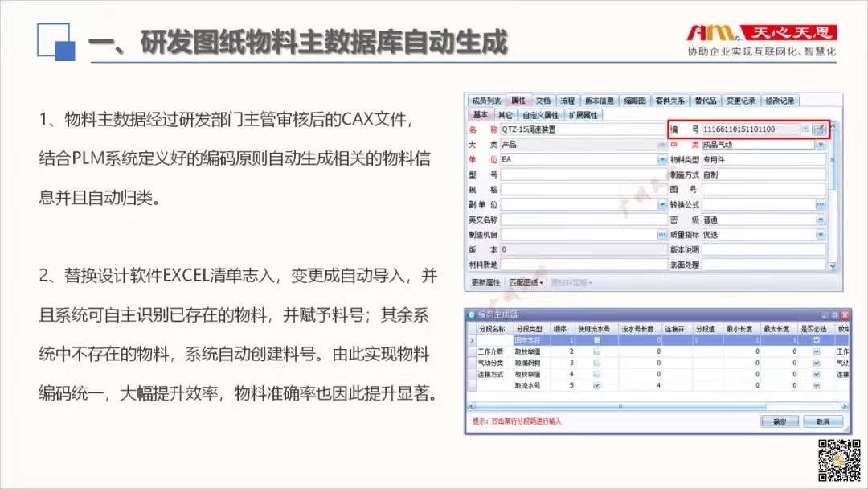Screen dimensions: 868x489
Task: Open the 版本信息 tab
Action: click(x=600, y=101)
